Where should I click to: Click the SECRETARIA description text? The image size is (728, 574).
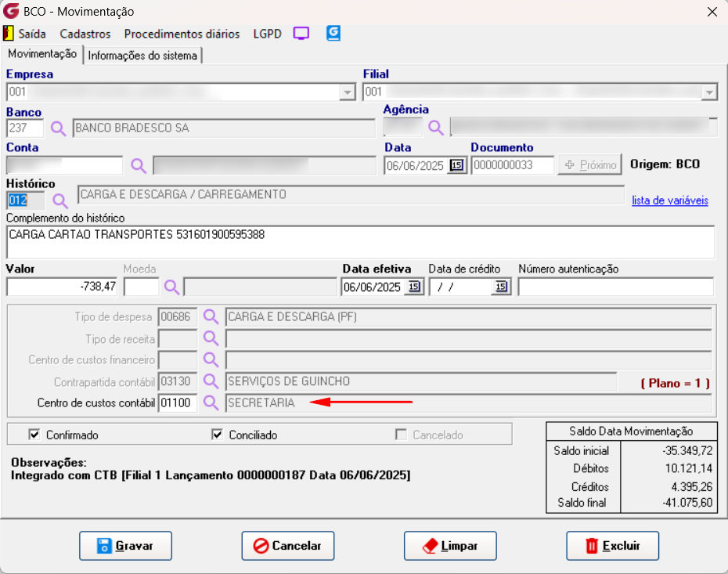261,403
